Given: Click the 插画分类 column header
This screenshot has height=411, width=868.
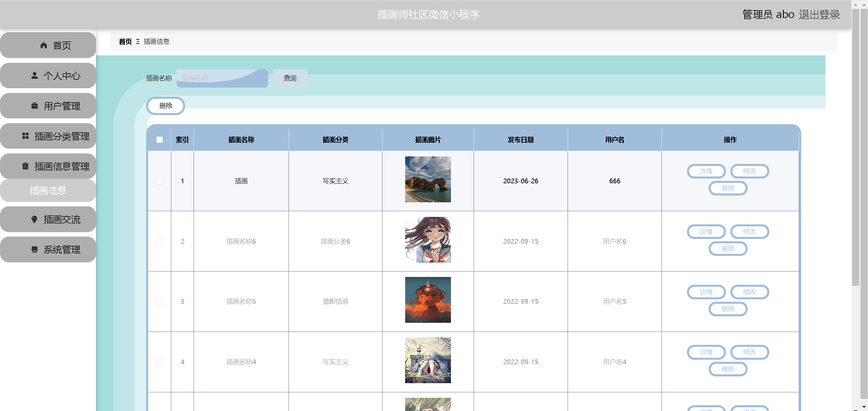Looking at the screenshot, I should (x=335, y=139).
